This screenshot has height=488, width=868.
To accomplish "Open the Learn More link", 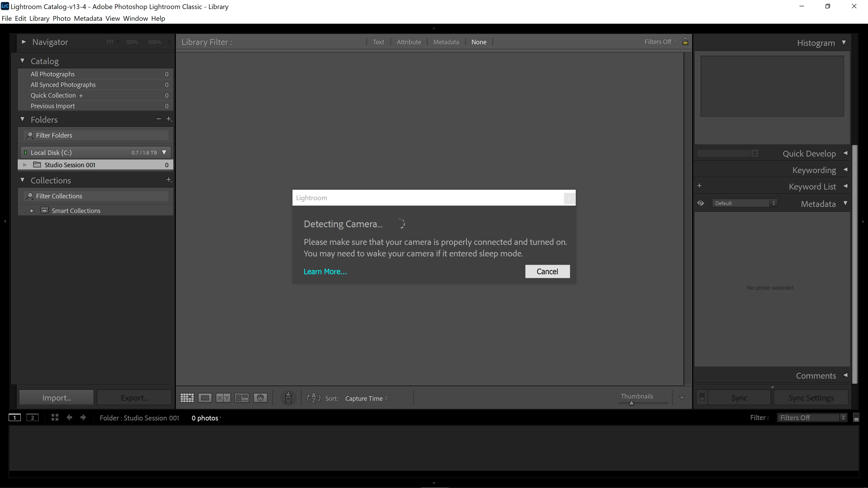I will [x=325, y=271].
